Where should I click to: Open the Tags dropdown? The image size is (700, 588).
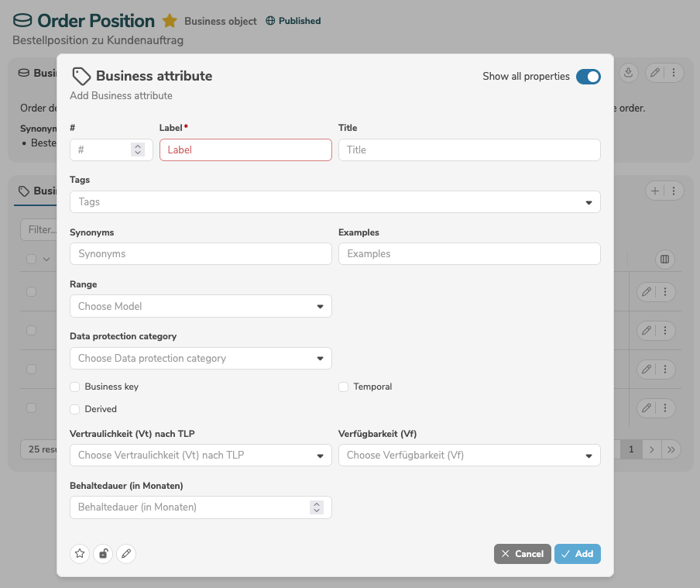[335, 202]
